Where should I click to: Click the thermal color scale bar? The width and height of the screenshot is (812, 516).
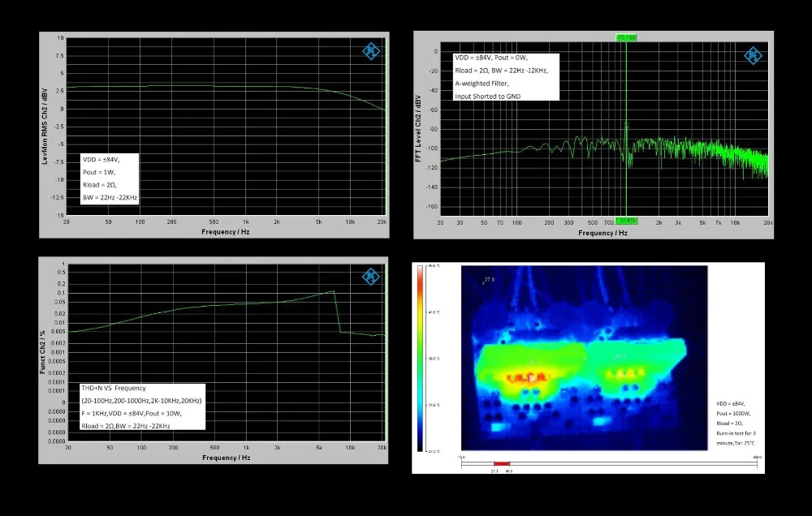click(x=420, y=358)
